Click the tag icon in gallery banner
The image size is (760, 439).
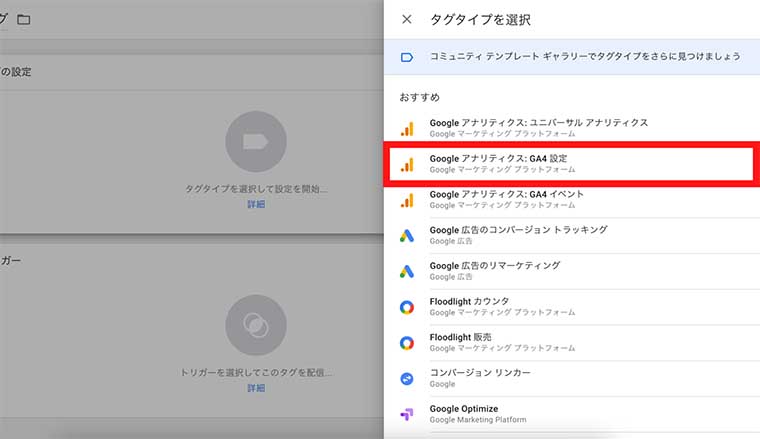(x=407, y=58)
